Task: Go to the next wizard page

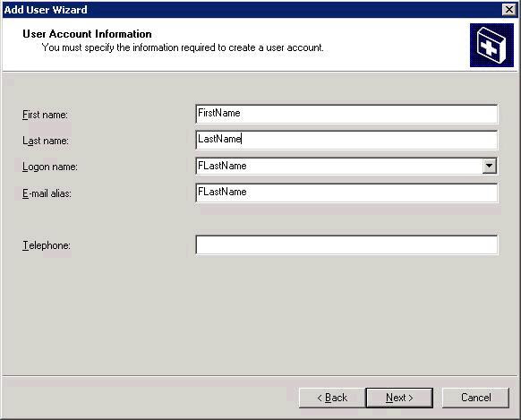Action: click(x=399, y=398)
